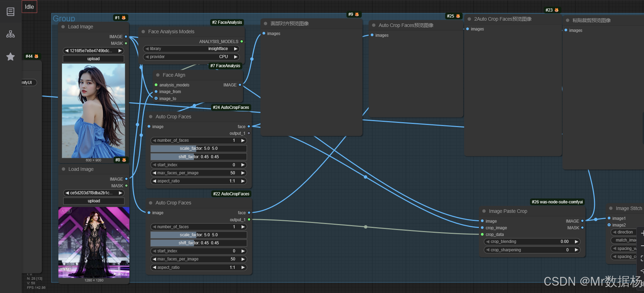Screen dimensions: 644x293
Task: Increase crop_sharpening value in Image Paste Crop
Action: 576,250
